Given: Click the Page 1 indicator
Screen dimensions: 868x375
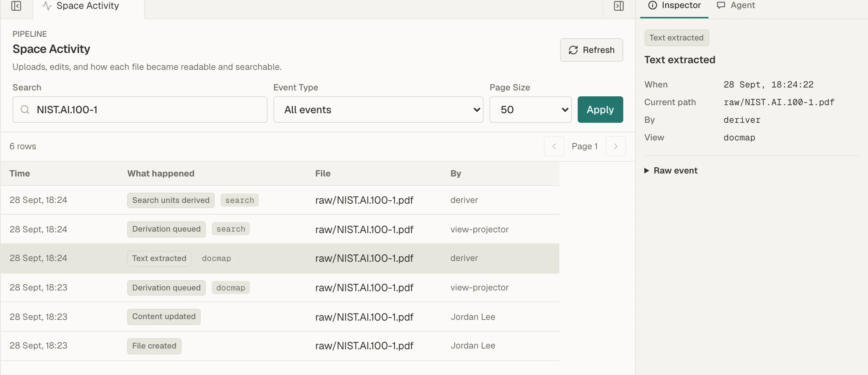Looking at the screenshot, I should [585, 146].
